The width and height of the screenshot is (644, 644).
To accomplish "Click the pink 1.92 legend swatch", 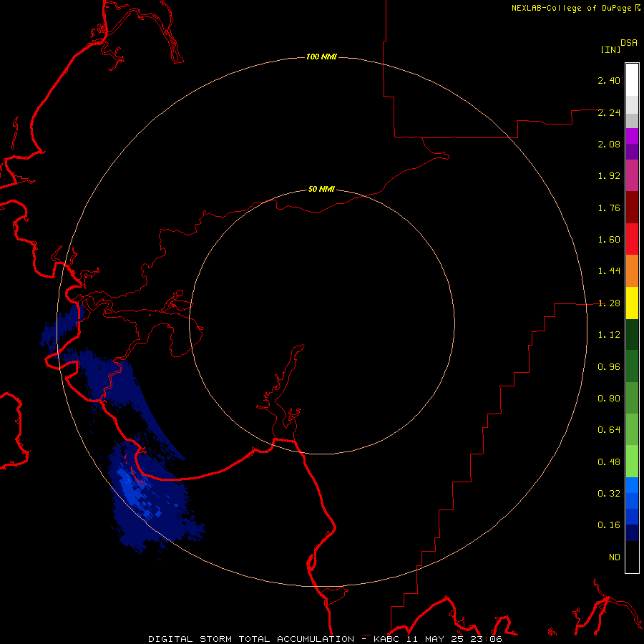I will pyautogui.click(x=632, y=175).
